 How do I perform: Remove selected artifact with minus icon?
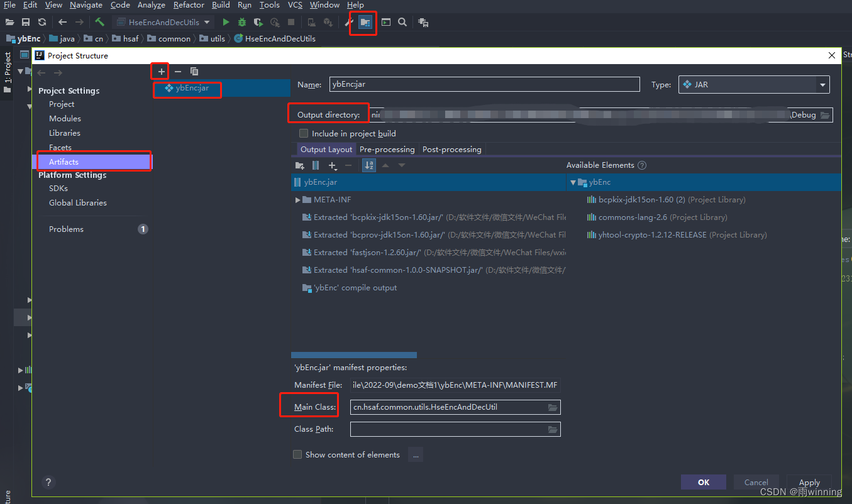coord(178,72)
